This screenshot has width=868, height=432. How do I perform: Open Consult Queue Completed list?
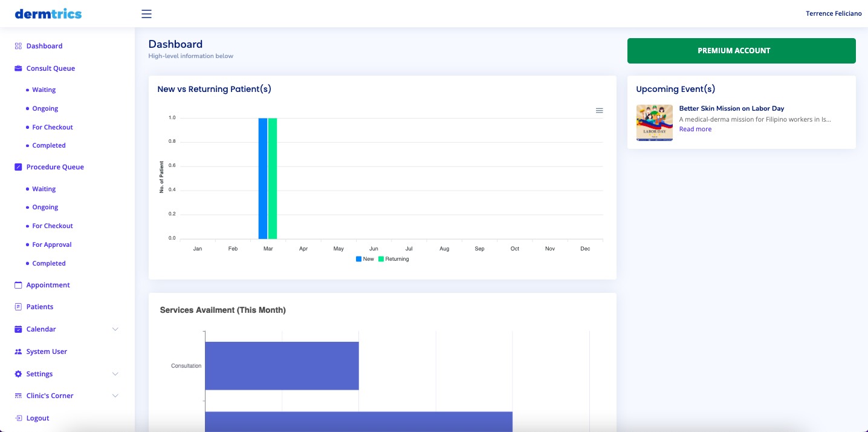click(x=48, y=145)
